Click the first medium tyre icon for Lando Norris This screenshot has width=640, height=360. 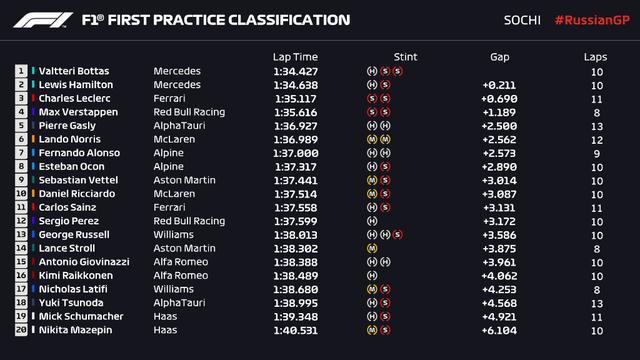(372, 139)
